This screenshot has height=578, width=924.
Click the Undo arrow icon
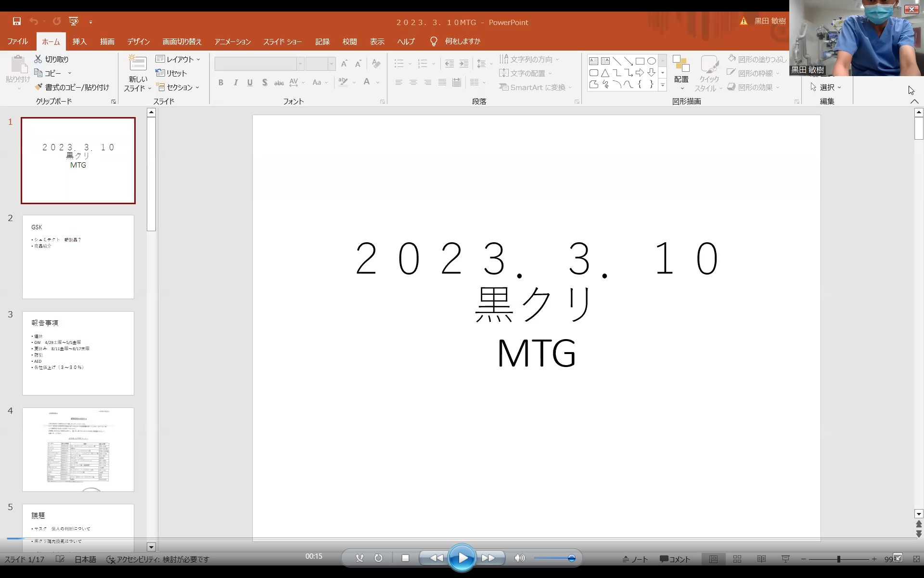tap(34, 22)
